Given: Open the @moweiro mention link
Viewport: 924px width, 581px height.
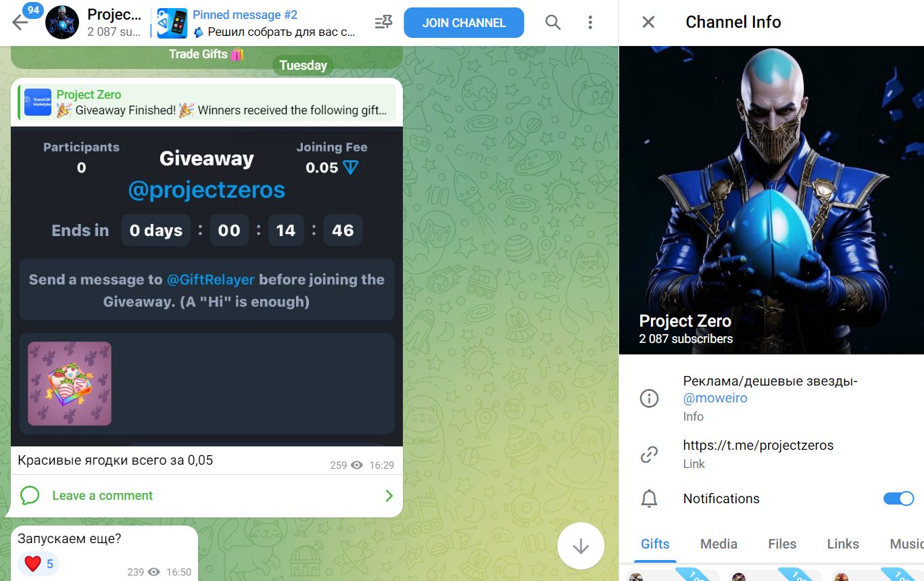Looking at the screenshot, I should tap(715, 398).
